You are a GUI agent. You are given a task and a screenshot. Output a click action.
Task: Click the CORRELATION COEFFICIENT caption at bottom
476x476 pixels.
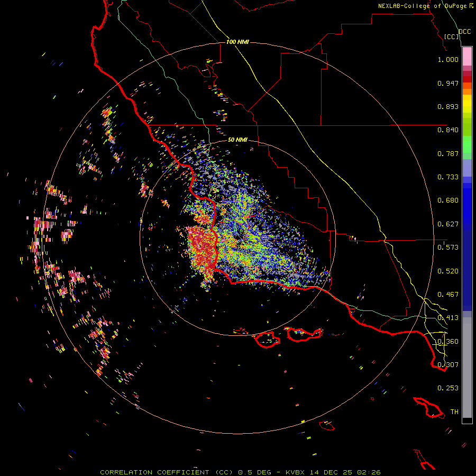click(x=240, y=472)
